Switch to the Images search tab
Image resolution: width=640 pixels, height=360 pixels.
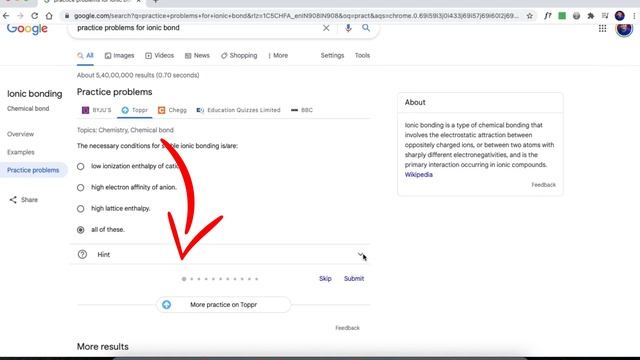(119, 56)
